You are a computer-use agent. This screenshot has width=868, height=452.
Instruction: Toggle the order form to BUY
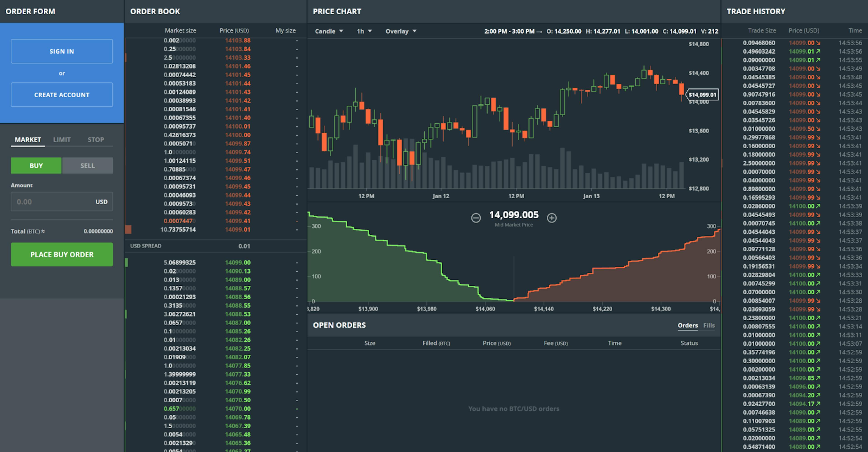[36, 165]
